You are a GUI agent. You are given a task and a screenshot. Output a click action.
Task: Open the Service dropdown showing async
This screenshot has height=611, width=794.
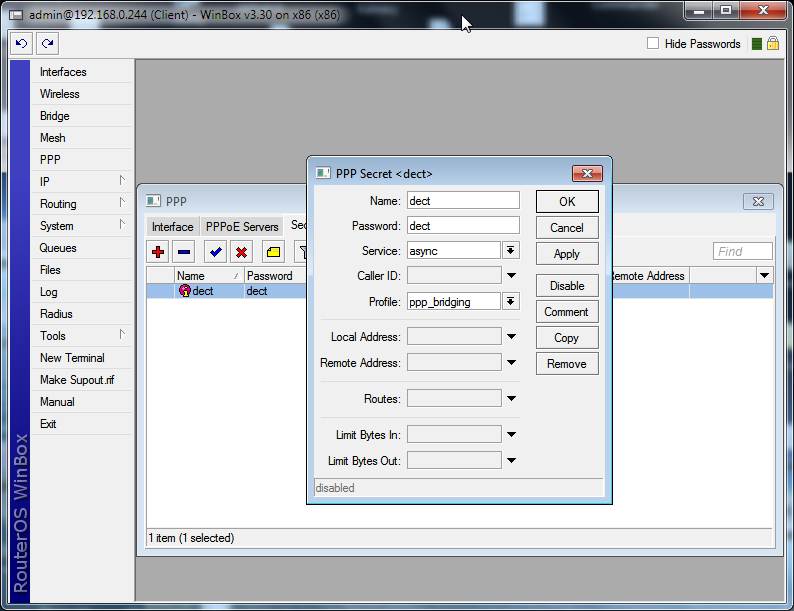(510, 251)
